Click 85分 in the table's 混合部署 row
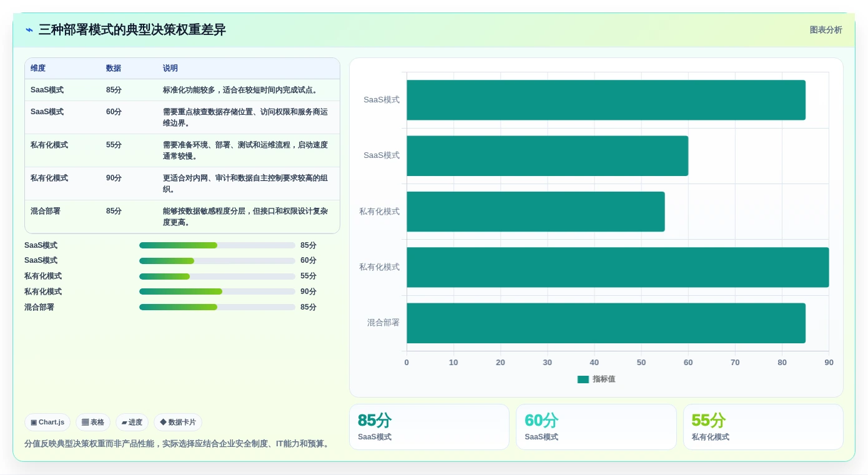The height and width of the screenshot is (475, 868). [x=114, y=211]
